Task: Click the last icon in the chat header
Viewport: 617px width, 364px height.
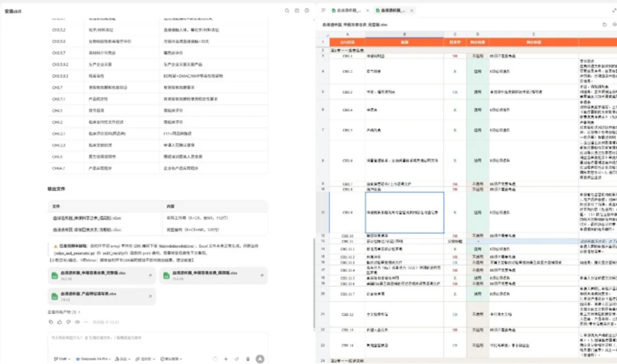Action: 307,11
